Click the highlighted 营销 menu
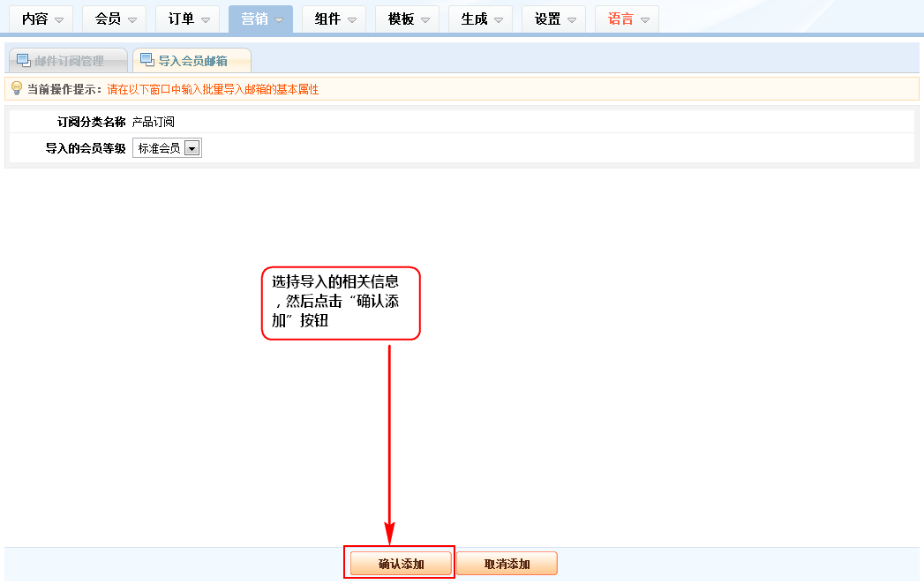The image size is (924, 584). pyautogui.click(x=261, y=19)
